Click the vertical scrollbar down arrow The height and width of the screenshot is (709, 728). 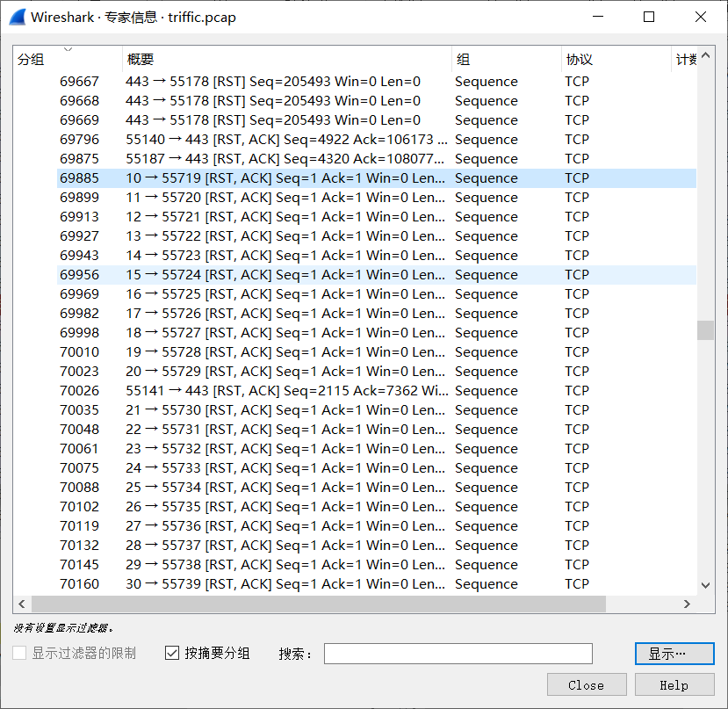[x=706, y=585]
